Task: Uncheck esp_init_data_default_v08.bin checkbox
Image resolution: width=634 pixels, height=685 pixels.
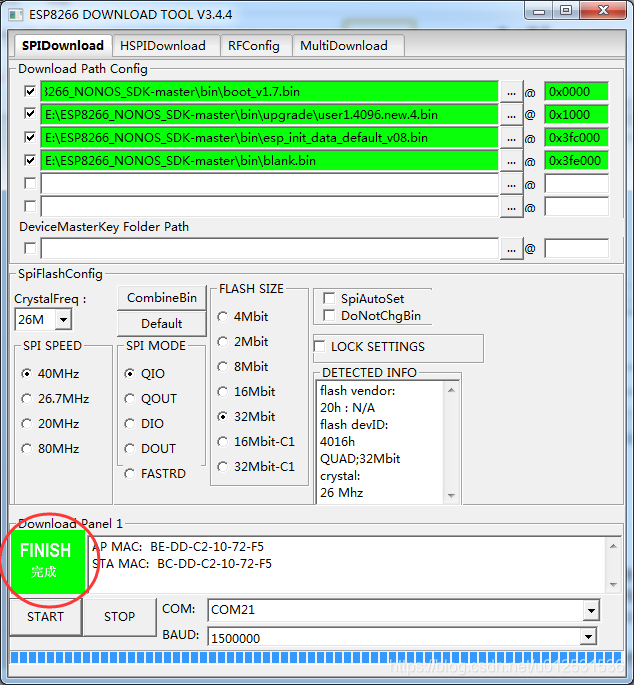Action: pyautogui.click(x=30, y=138)
